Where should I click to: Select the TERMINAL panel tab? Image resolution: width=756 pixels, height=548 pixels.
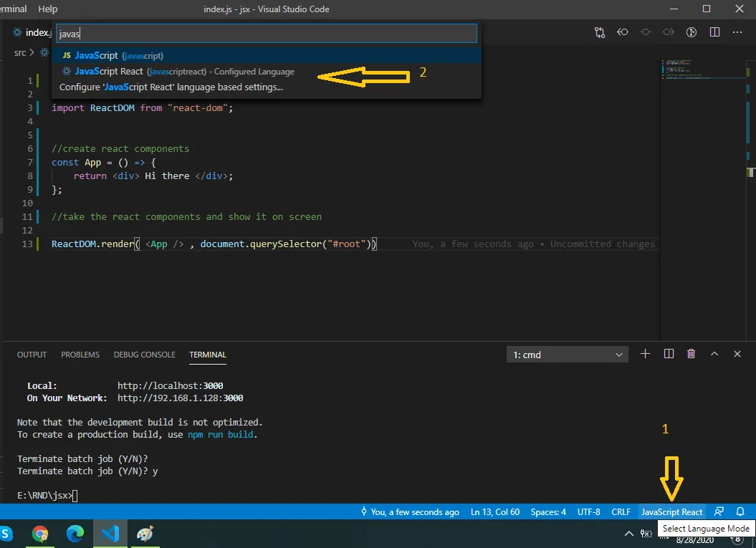point(208,355)
